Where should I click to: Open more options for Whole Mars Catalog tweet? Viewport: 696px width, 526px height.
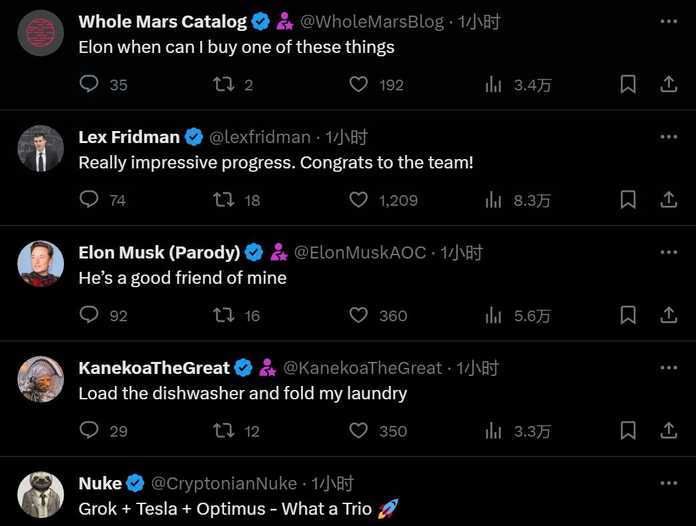[x=668, y=21]
